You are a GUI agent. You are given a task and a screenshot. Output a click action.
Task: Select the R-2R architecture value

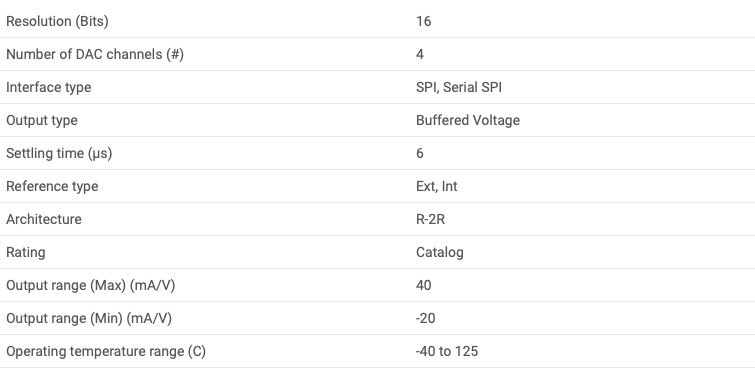point(430,219)
